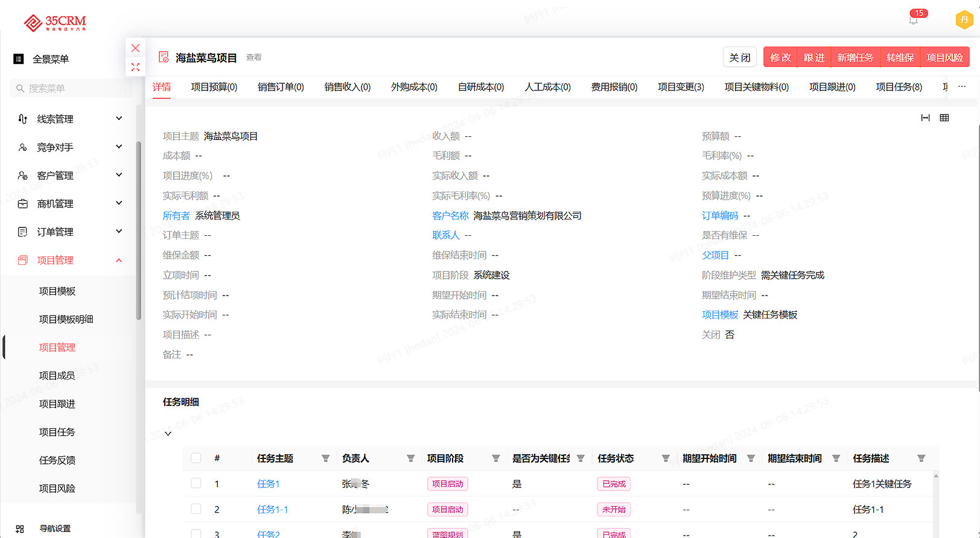This screenshot has height=538, width=980.
Task: Open 任务反馈 in the sidebar
Action: 57,460
